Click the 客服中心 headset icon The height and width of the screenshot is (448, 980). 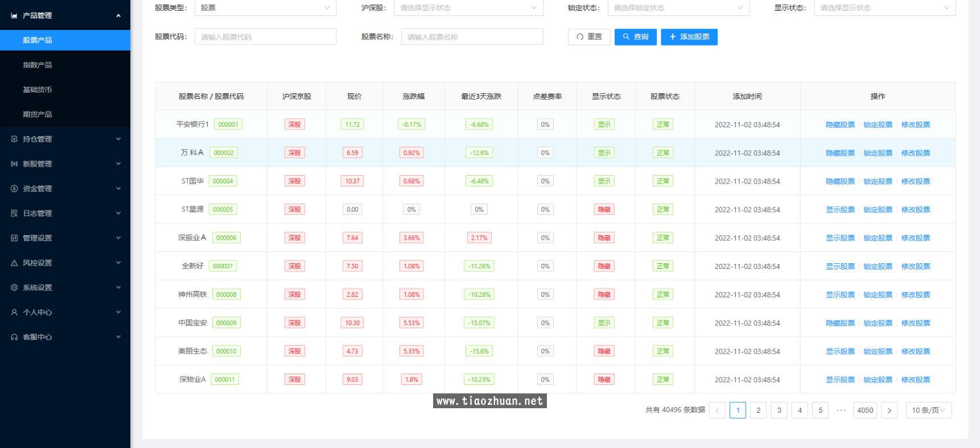[14, 337]
